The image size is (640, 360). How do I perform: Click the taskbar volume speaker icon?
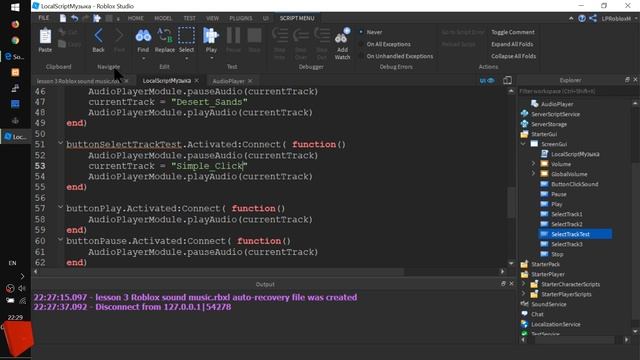point(22,288)
